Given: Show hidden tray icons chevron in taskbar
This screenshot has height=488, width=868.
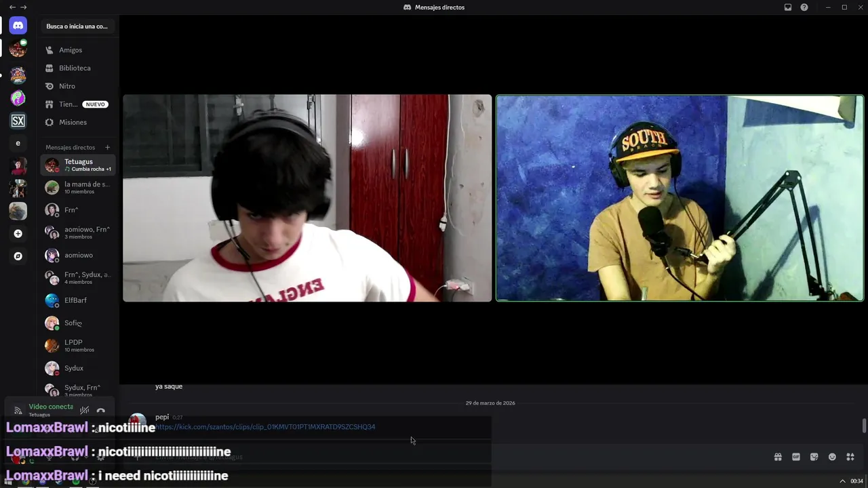Looking at the screenshot, I should tap(843, 481).
